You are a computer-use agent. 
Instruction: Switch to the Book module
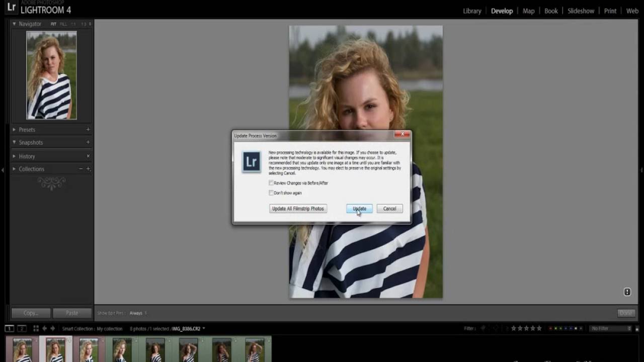(551, 11)
